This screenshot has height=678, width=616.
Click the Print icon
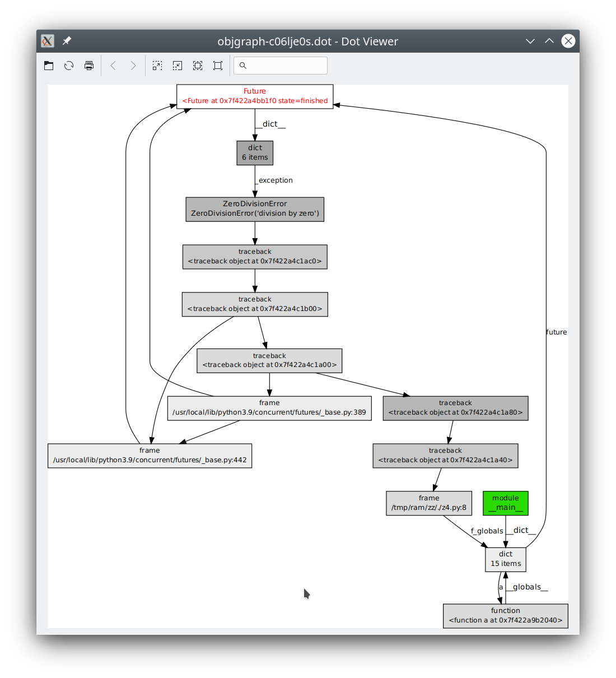tap(89, 66)
